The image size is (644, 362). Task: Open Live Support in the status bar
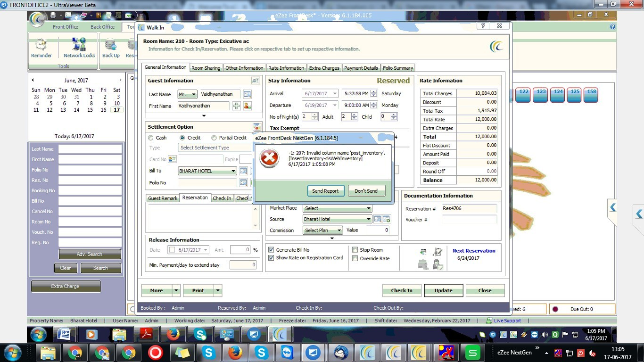pos(504,321)
